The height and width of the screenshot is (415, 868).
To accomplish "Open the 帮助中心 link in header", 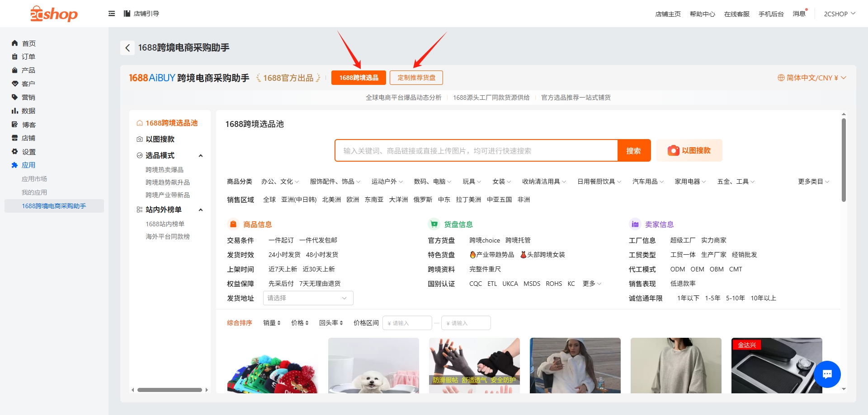I will pos(702,14).
